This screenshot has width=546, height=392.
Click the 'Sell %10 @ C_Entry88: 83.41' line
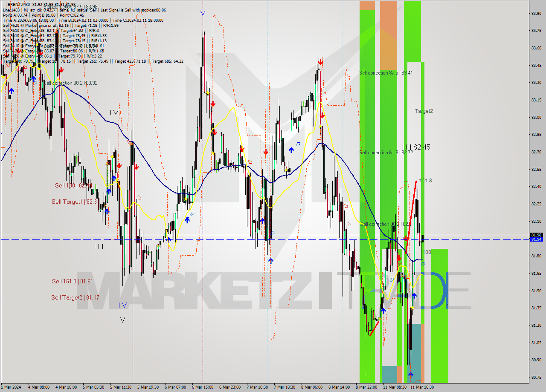55,40
